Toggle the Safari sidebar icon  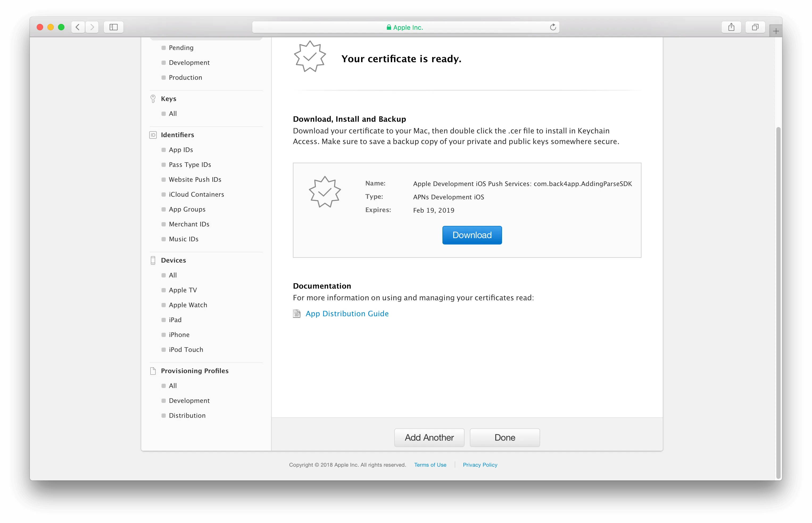(114, 27)
